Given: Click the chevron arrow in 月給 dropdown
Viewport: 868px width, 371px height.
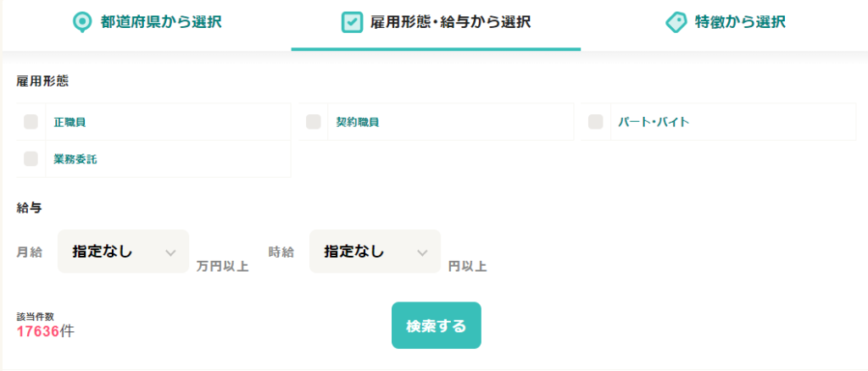Looking at the screenshot, I should coord(170,252).
